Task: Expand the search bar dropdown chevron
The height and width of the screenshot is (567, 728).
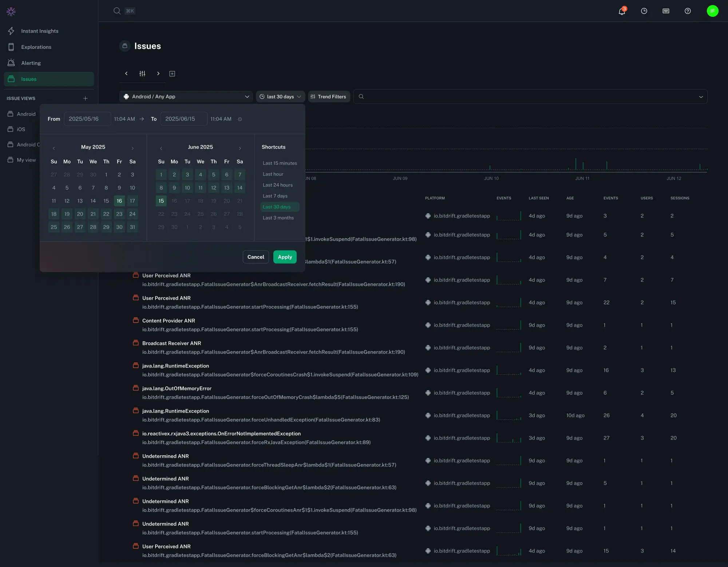Action: (701, 97)
